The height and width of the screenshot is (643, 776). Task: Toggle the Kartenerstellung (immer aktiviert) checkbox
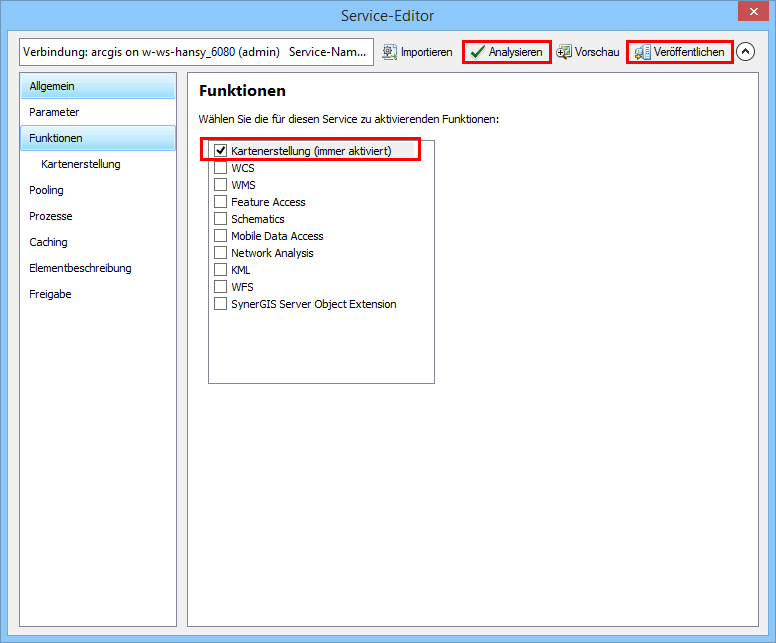[220, 150]
